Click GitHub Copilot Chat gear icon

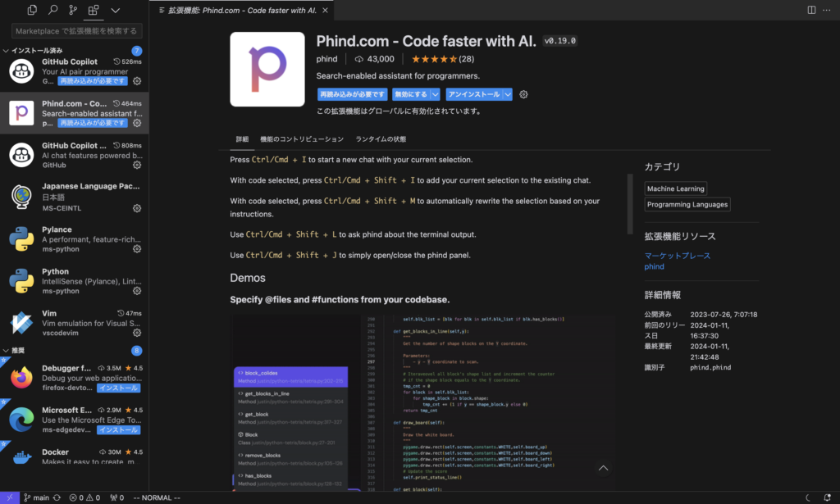click(x=137, y=165)
